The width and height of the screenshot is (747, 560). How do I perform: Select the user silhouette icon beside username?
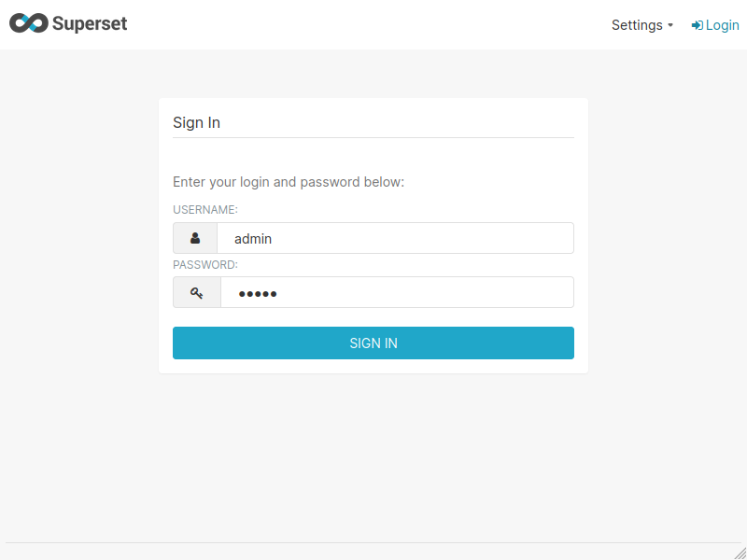click(x=195, y=238)
